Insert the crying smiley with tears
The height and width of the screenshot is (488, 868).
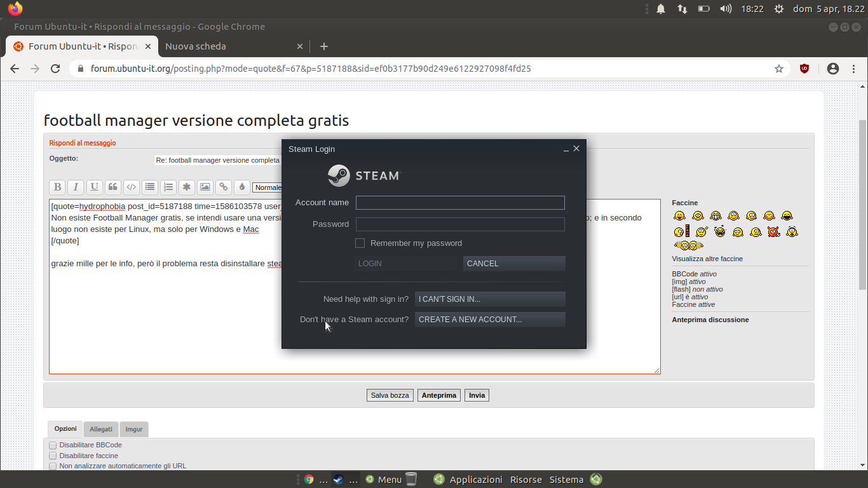[720, 232]
